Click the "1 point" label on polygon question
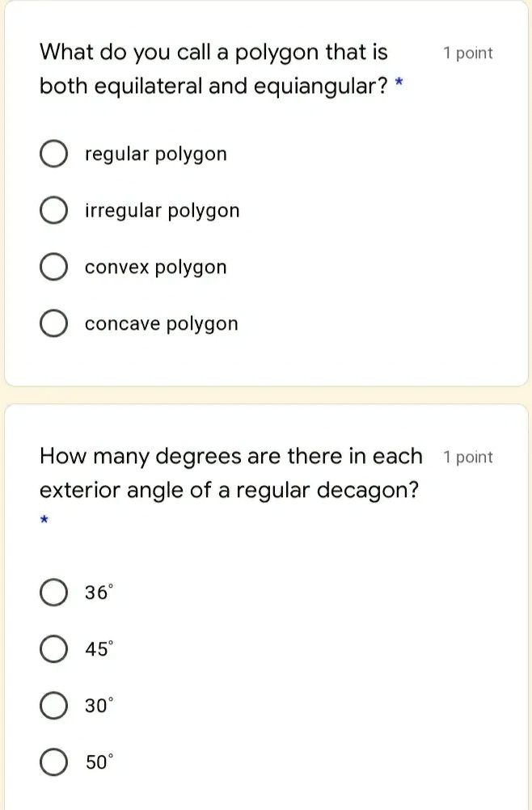Image resolution: width=532 pixels, height=810 pixels. (468, 53)
